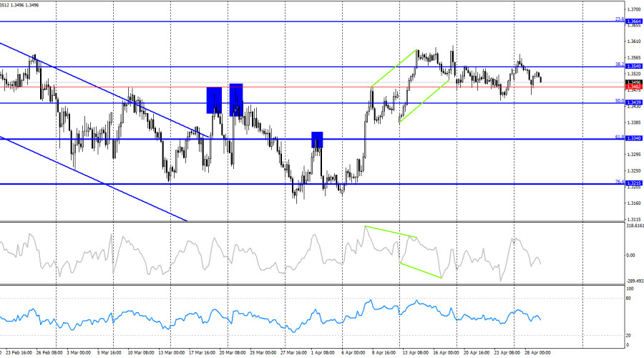Click the 1.3610 price scale value
This screenshot has height=358, width=644.
point(635,42)
